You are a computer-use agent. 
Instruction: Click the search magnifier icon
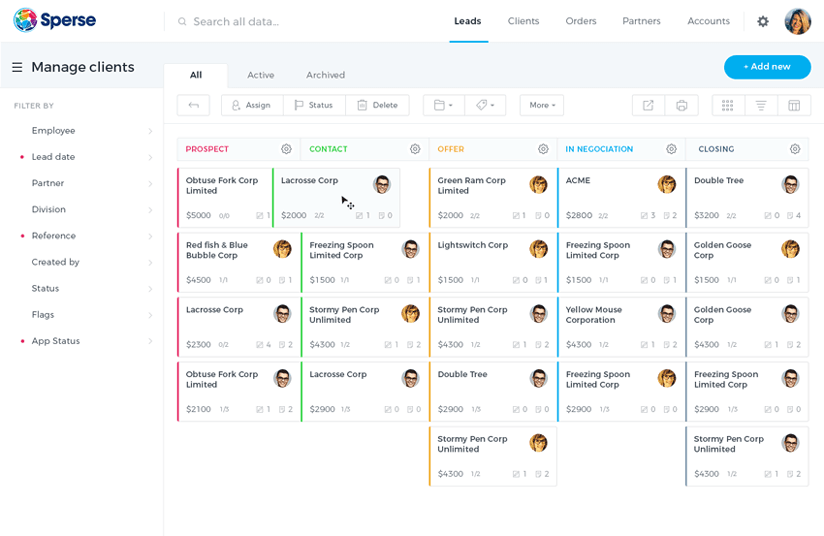[182, 22]
